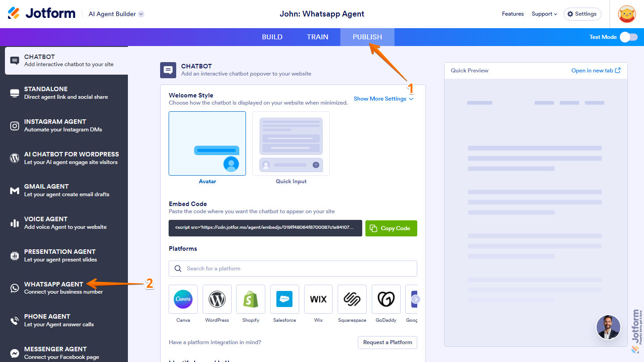This screenshot has width=644, height=362.
Task: Switch to the PUBLISH tab
Action: coord(367,37)
